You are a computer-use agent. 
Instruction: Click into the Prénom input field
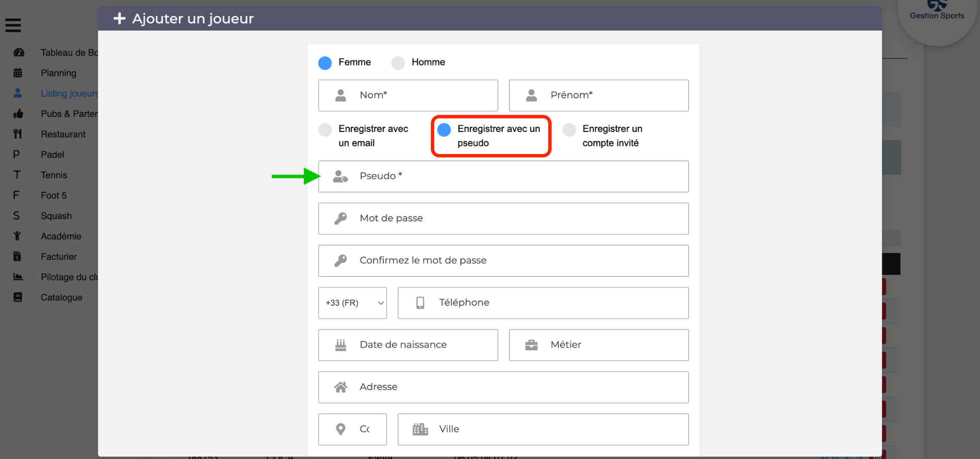coord(599,95)
